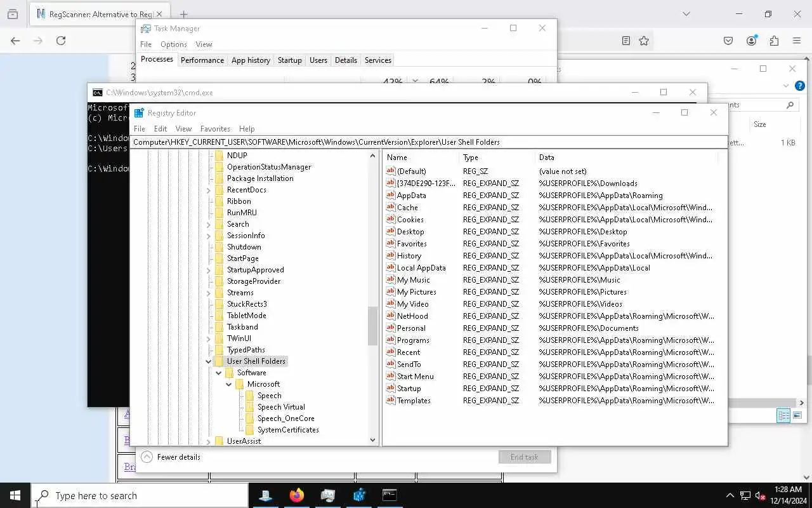
Task: Click Firefox icon on the taskbar
Action: point(296,495)
